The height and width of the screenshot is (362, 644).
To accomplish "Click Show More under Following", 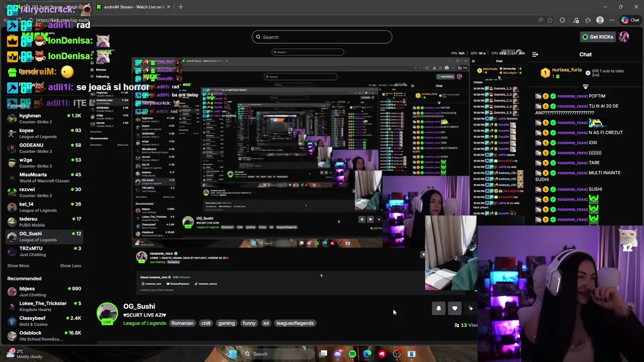I will [x=18, y=265].
